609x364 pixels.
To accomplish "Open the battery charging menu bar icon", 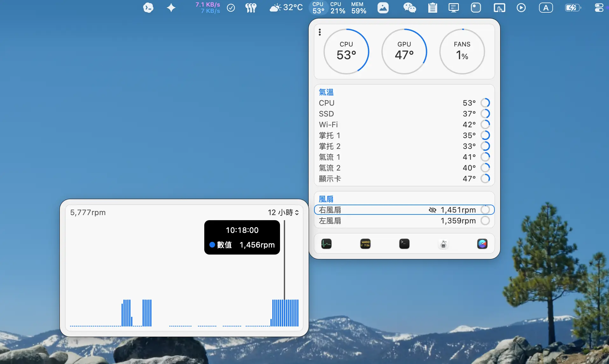I will click(x=573, y=8).
